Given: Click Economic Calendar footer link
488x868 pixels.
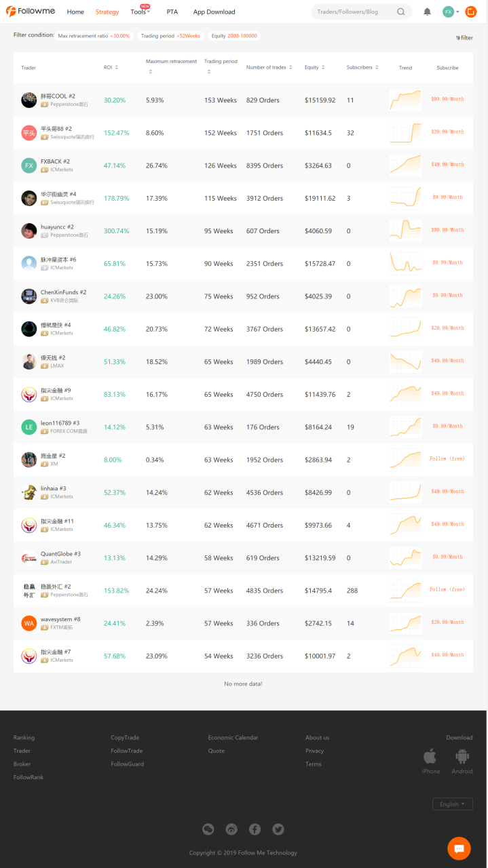Looking at the screenshot, I should pyautogui.click(x=233, y=737).
